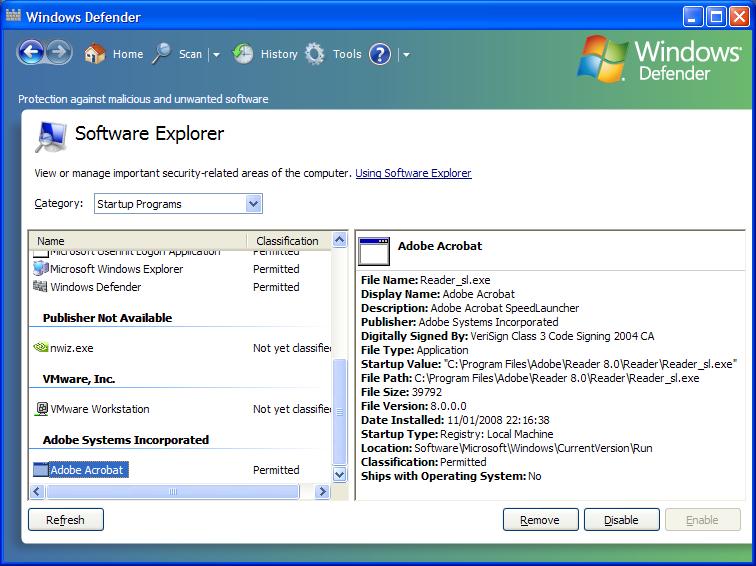The width and height of the screenshot is (756, 566).
Task: Select VMware Workstation in the list
Action: (x=100, y=409)
